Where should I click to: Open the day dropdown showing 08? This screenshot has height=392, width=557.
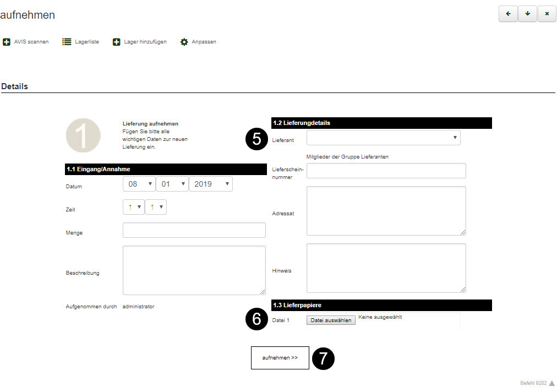coord(139,184)
